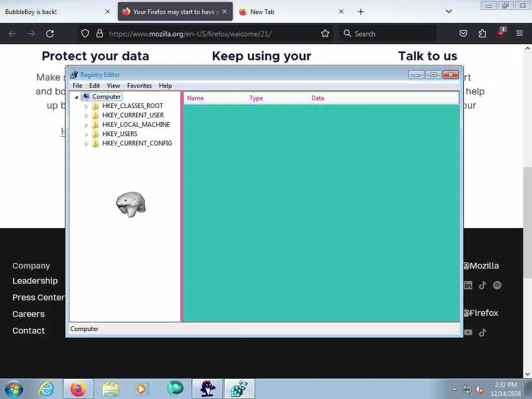Screen dimensions: 532x399
Task: Launch Internet Explorer from taskbar
Action: tap(46, 389)
